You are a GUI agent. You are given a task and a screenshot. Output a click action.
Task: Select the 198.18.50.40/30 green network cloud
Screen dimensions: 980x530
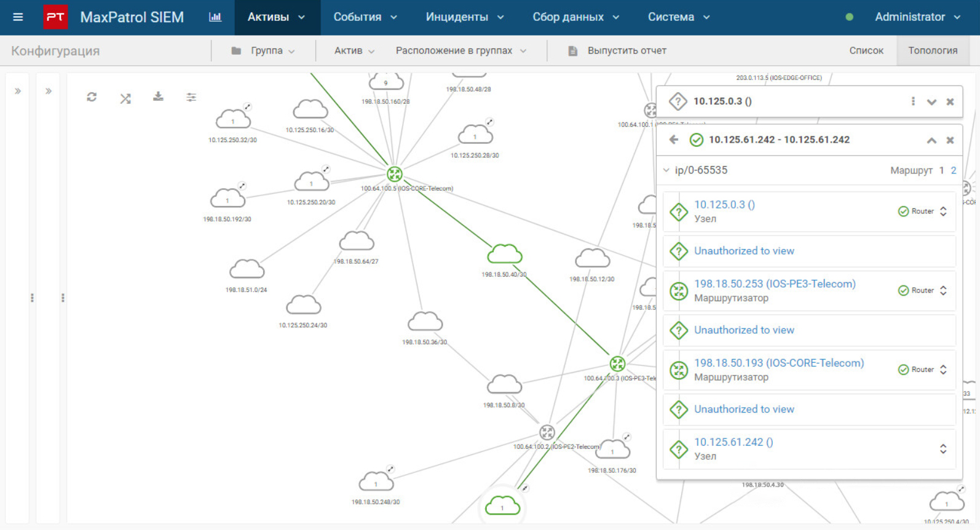[x=505, y=253]
